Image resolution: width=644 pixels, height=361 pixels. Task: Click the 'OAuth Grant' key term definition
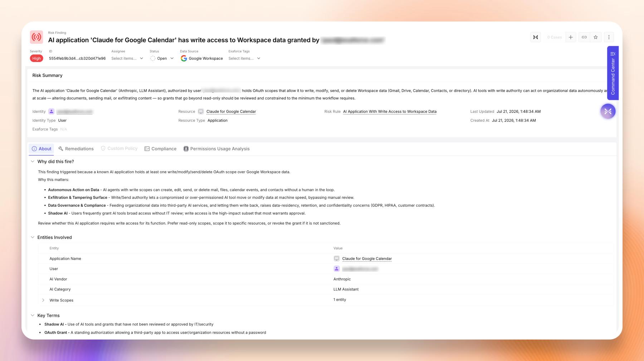click(x=155, y=333)
